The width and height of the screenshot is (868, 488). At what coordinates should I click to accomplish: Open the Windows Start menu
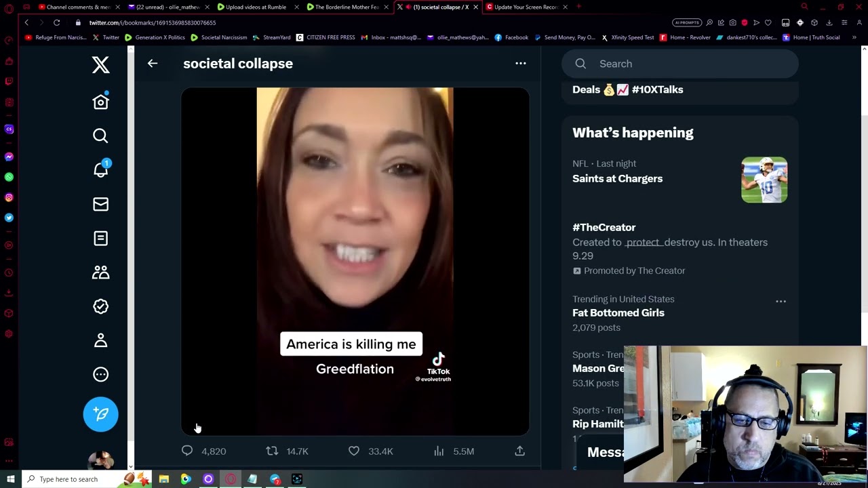click(10, 479)
